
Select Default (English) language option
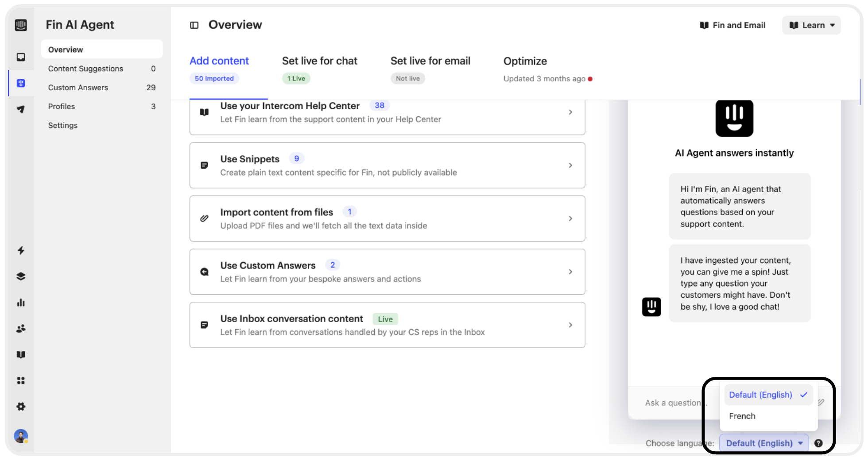(x=768, y=395)
